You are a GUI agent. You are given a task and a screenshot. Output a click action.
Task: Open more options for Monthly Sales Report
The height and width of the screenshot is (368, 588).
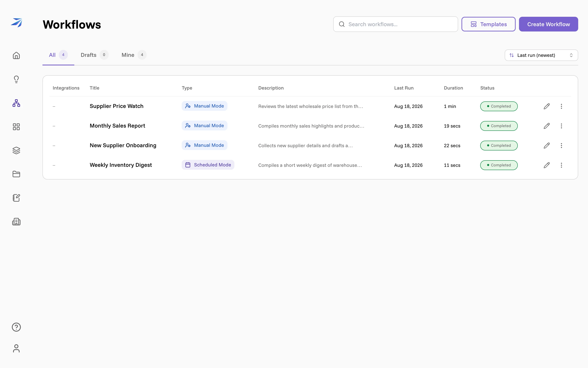pos(561,126)
